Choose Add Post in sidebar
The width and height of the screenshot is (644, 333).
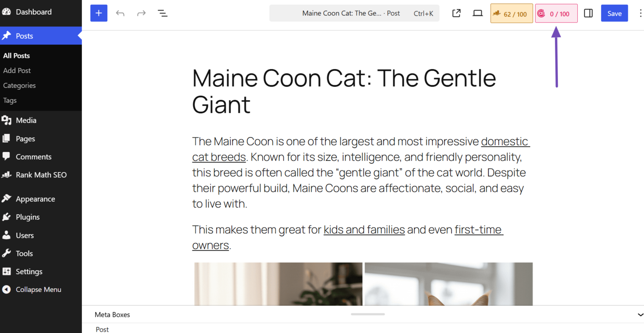(17, 70)
